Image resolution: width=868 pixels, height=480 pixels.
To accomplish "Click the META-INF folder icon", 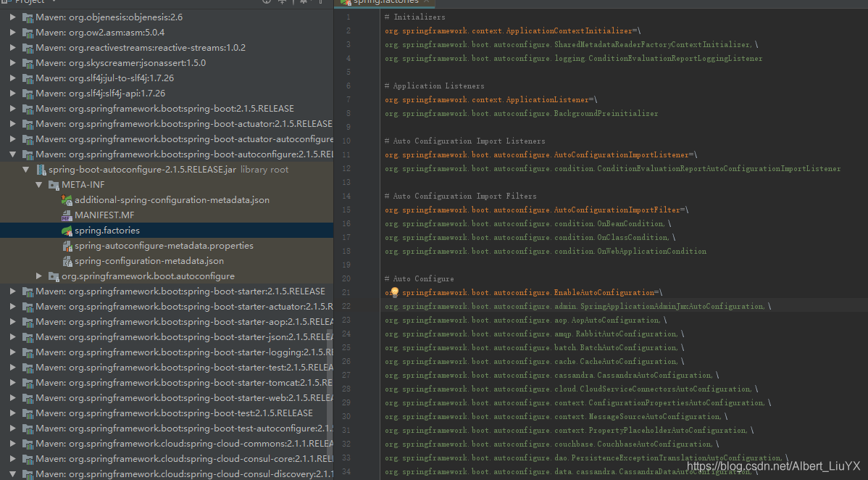I will (54, 185).
